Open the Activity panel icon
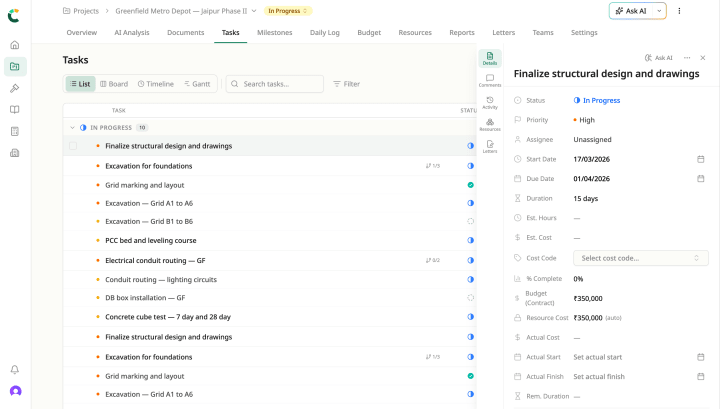The image size is (720, 409). click(x=489, y=102)
